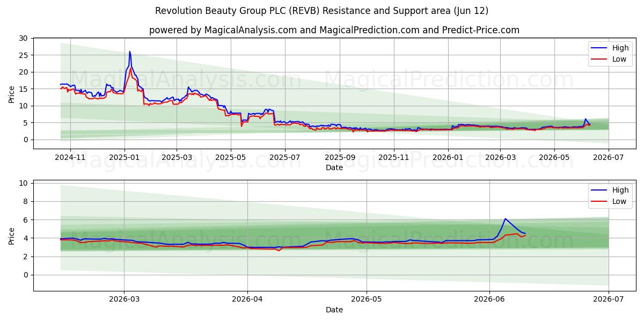Click the '2025-07' date tick label
The image size is (644, 322).
(284, 158)
